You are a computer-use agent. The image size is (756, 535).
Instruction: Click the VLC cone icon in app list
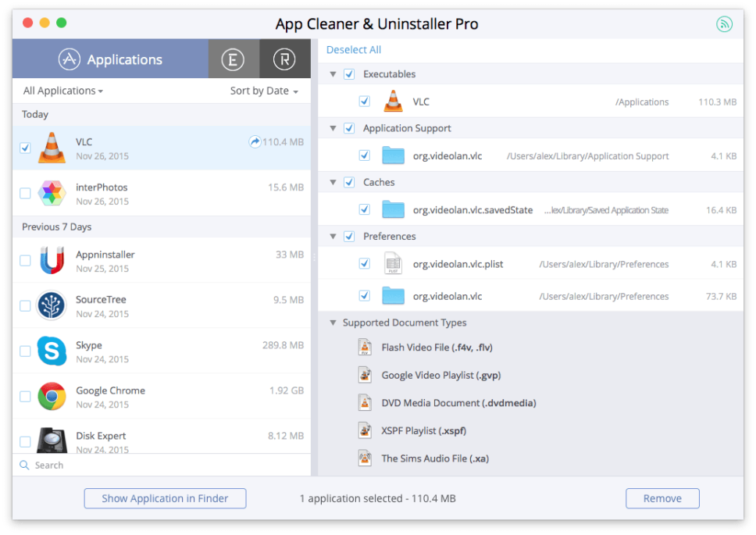[52, 148]
